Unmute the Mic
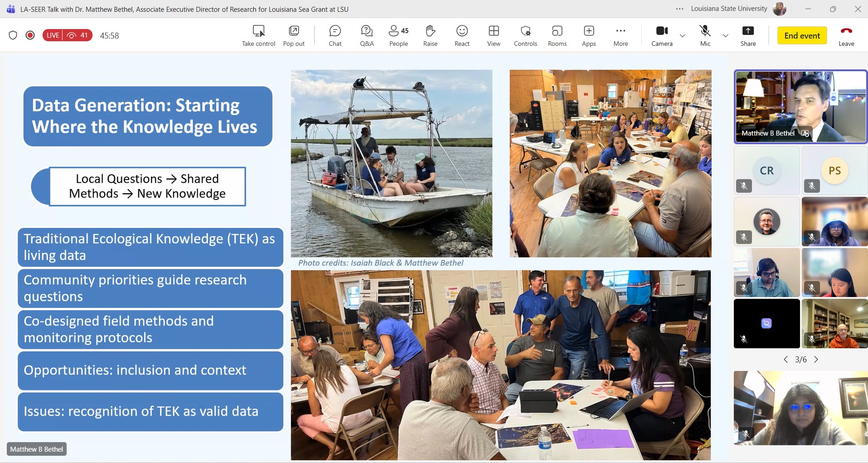The height and width of the screenshot is (463, 868). pyautogui.click(x=705, y=35)
